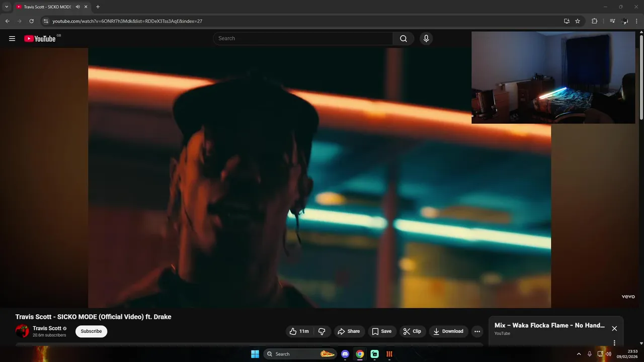
Task: View site information icon in address bar
Action: 45,21
